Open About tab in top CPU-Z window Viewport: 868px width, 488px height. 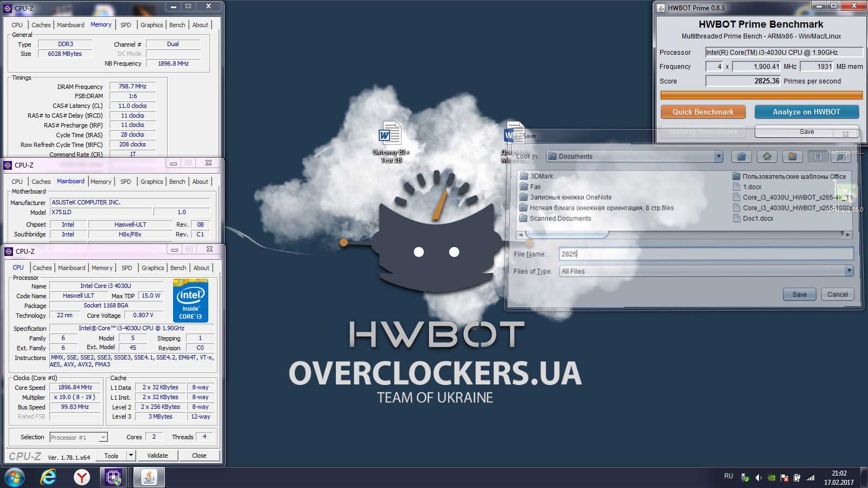point(200,25)
